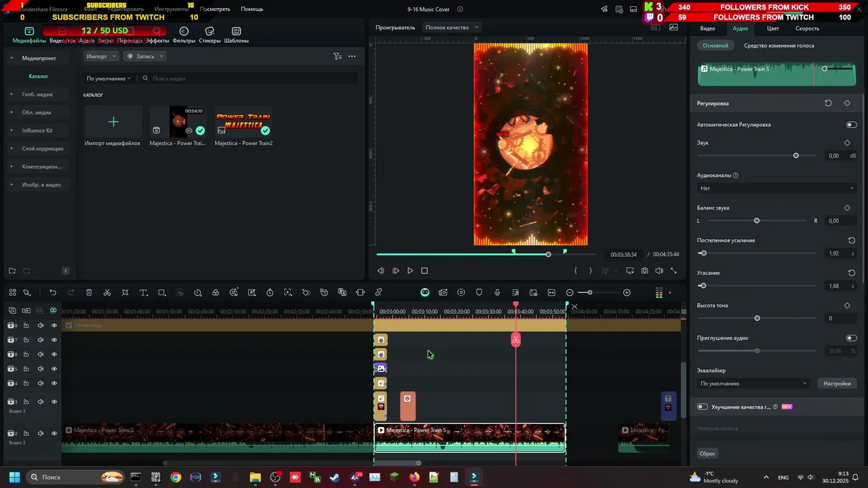This screenshot has height=488, width=868.
Task: Reset the Регулировка section with circular arrow
Action: [828, 103]
